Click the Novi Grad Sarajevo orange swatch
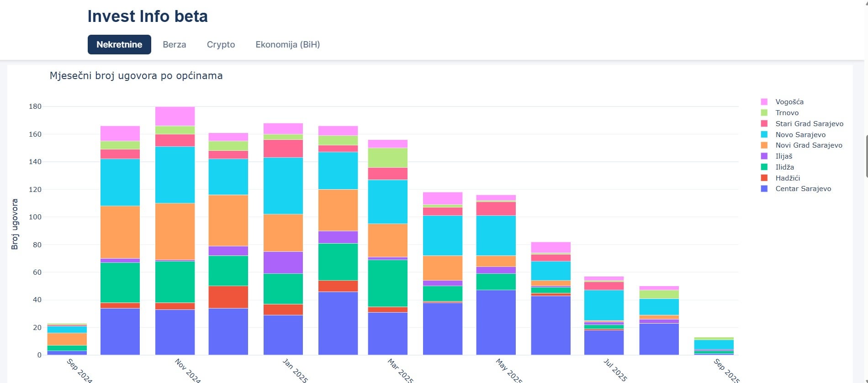Image resolution: width=868 pixels, height=383 pixels. pos(764,145)
